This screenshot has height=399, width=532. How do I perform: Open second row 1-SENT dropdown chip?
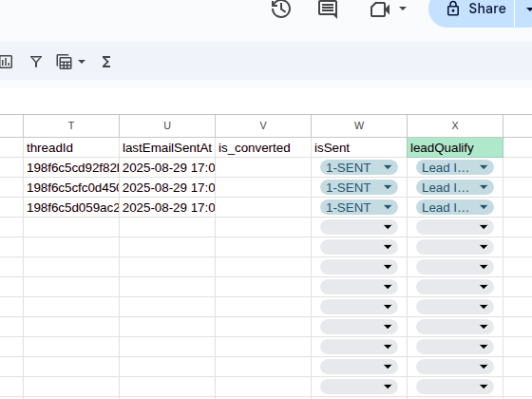coord(359,188)
